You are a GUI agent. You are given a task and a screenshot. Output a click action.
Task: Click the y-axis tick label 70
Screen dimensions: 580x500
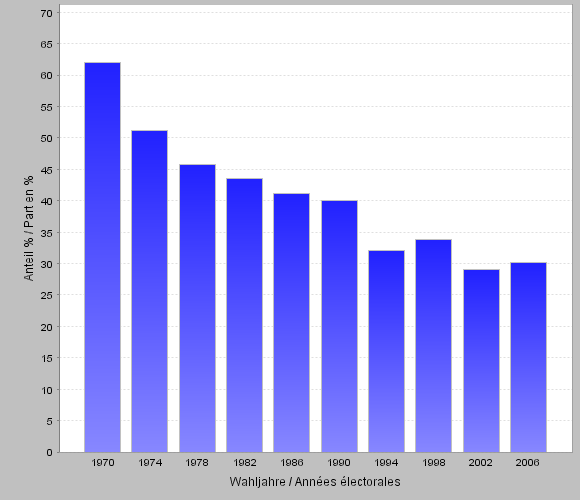coord(47,13)
